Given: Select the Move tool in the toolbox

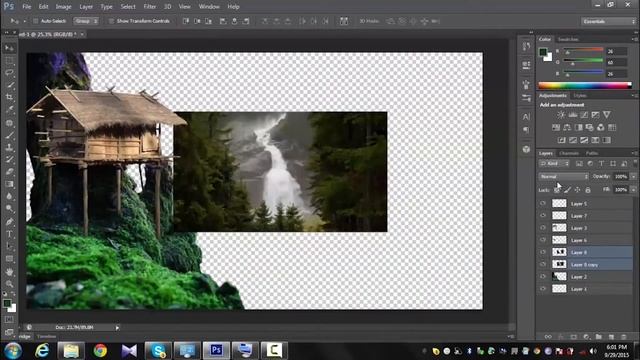Looking at the screenshot, I should [9, 49].
